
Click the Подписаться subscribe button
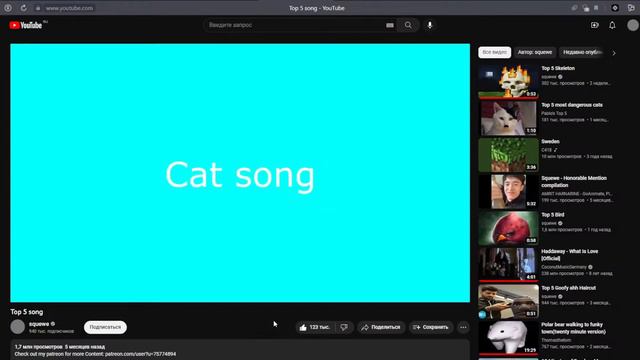click(x=105, y=327)
